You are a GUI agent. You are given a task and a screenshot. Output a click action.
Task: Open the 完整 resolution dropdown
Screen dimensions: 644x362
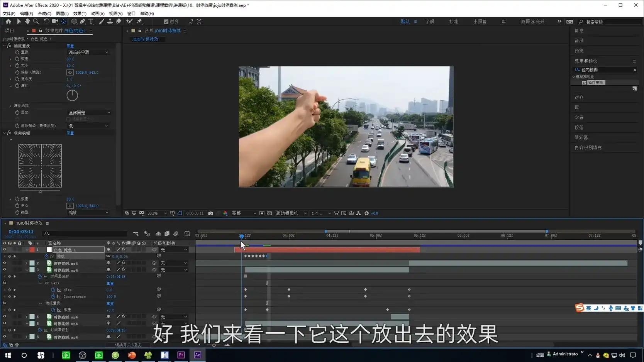[x=243, y=213]
